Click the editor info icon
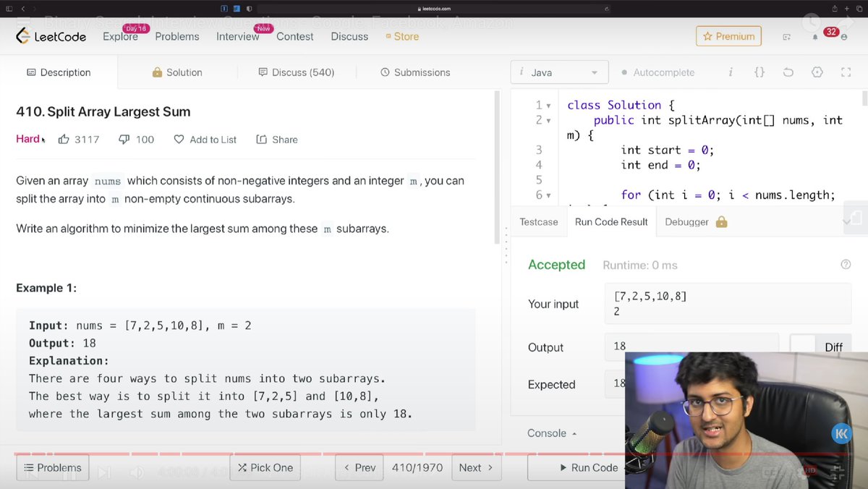Viewport: 868px width, 489px height. [x=730, y=72]
